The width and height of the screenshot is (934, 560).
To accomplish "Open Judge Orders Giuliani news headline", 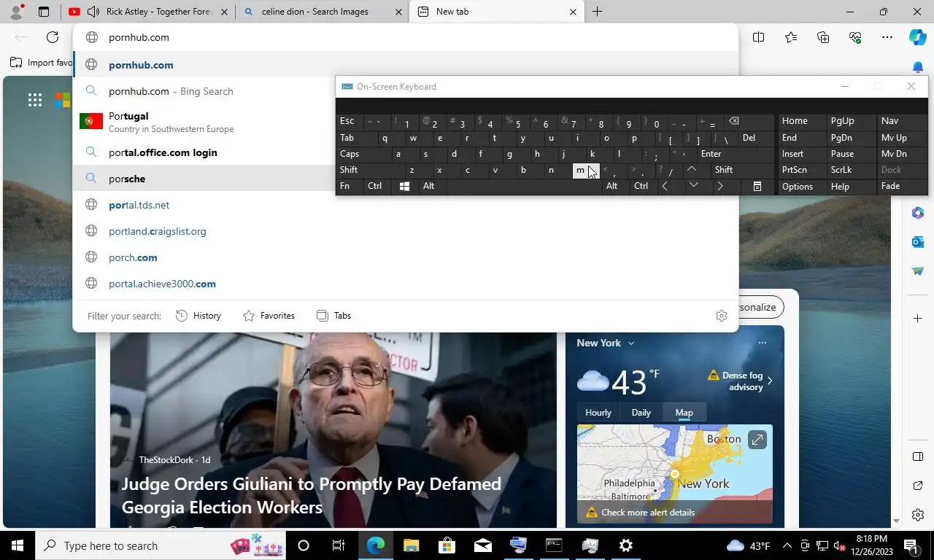I will click(x=311, y=496).
